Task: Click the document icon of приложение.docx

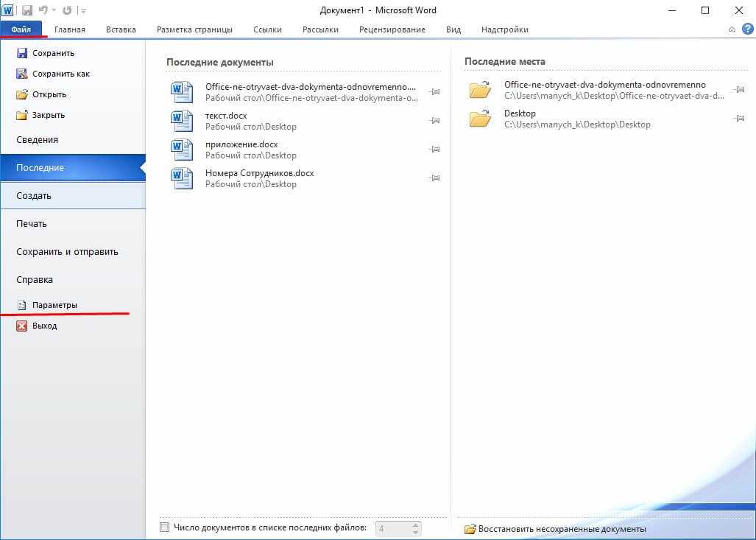Action: point(182,150)
